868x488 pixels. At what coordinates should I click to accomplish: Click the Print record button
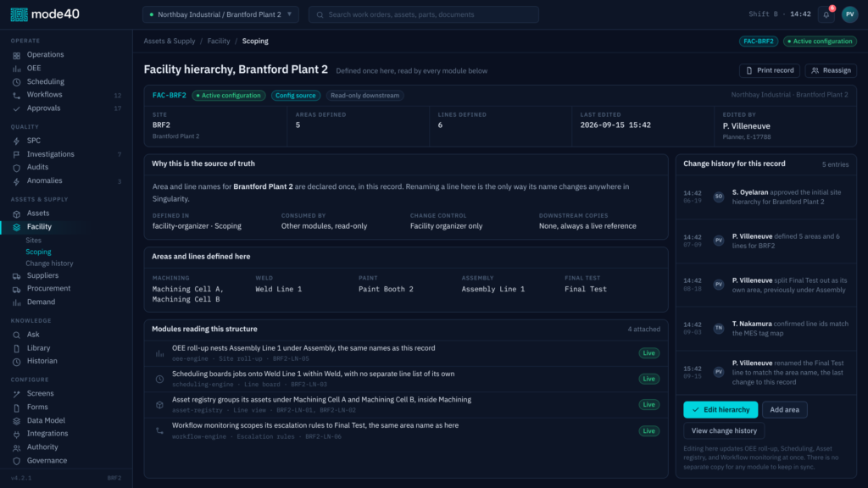coord(770,70)
